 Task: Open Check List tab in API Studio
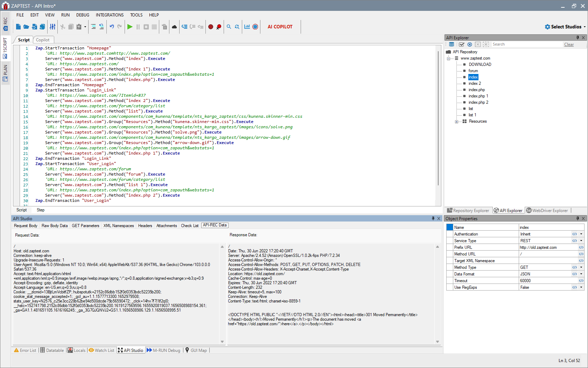[x=190, y=226]
